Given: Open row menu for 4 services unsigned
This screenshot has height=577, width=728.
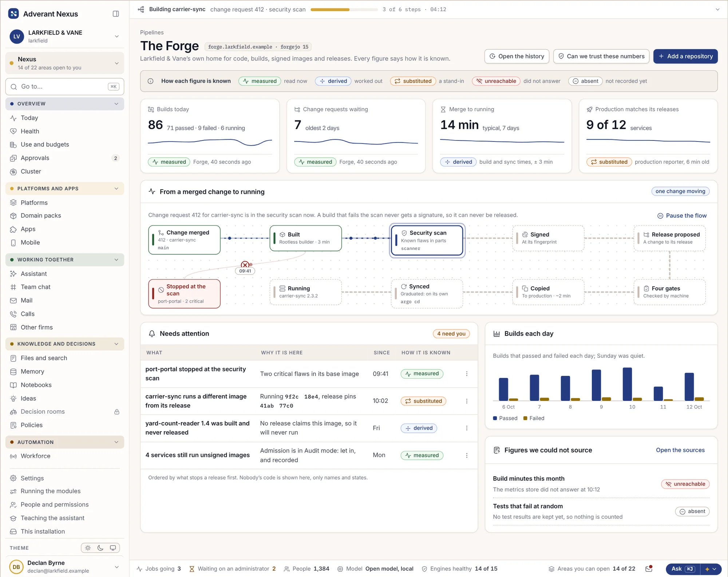Looking at the screenshot, I should pyautogui.click(x=467, y=455).
